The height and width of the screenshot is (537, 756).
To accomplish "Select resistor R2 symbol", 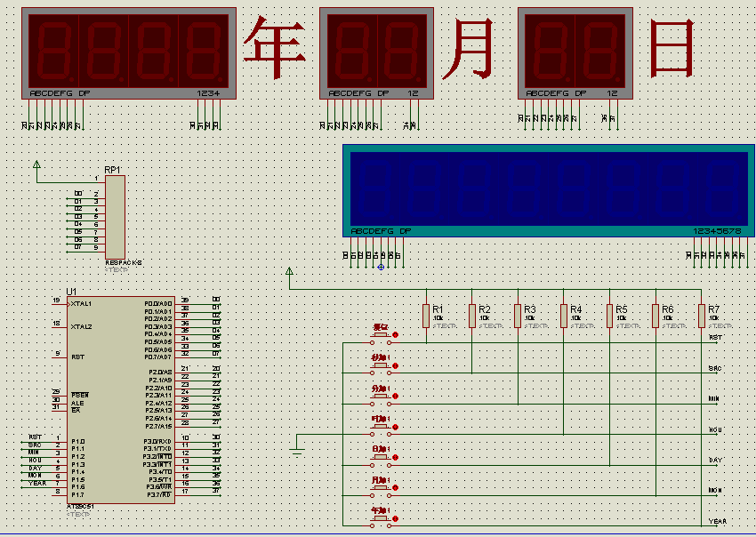I will point(472,317).
